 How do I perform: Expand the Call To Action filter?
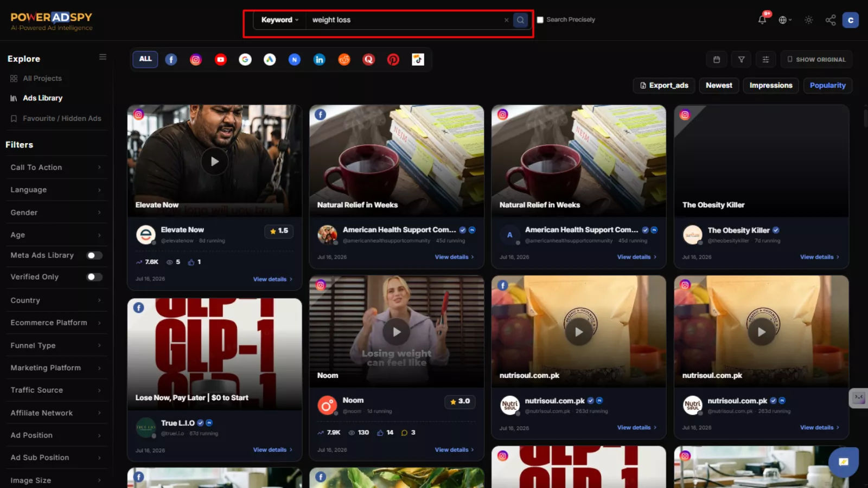(x=56, y=168)
